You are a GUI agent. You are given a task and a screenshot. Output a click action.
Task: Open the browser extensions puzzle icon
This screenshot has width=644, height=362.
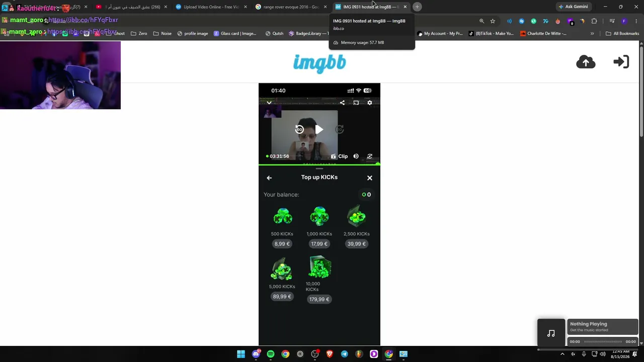click(x=594, y=21)
